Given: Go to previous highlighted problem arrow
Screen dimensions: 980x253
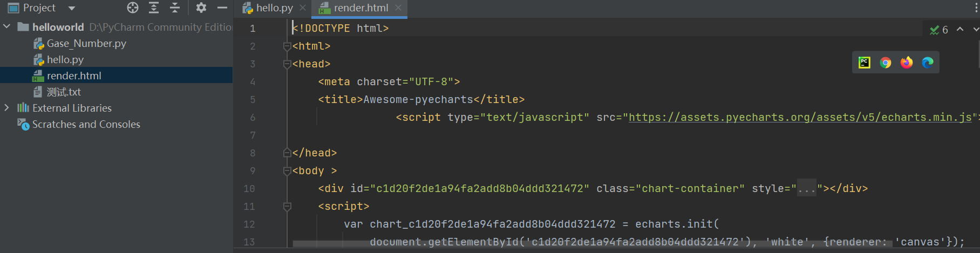Looking at the screenshot, I should 960,29.
